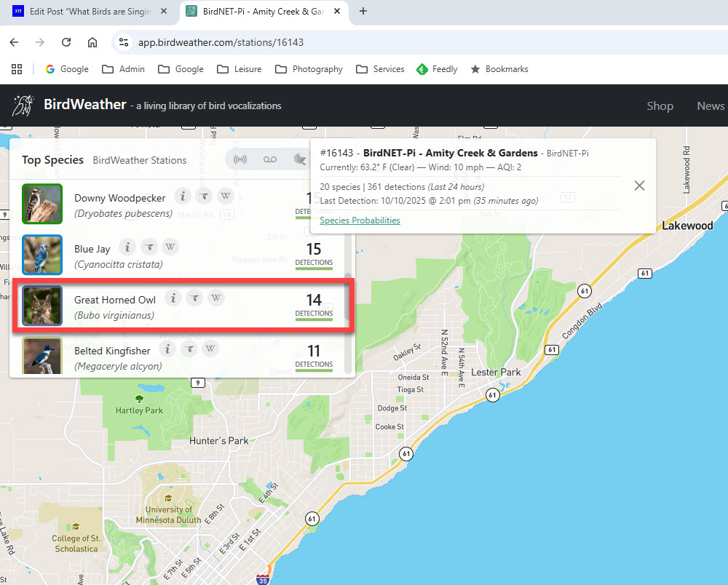This screenshot has width=728, height=585.
Task: Open Wikipedia icon for Blue Jay
Action: (170, 247)
